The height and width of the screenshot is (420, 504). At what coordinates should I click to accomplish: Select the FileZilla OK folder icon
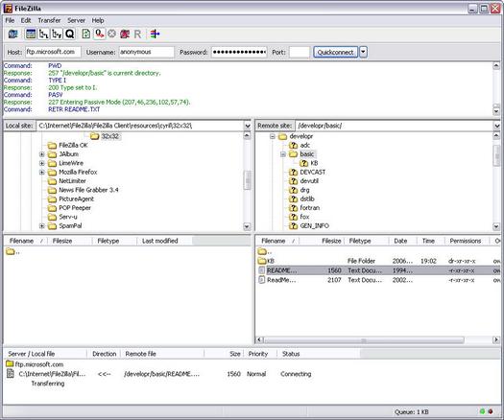click(52, 146)
